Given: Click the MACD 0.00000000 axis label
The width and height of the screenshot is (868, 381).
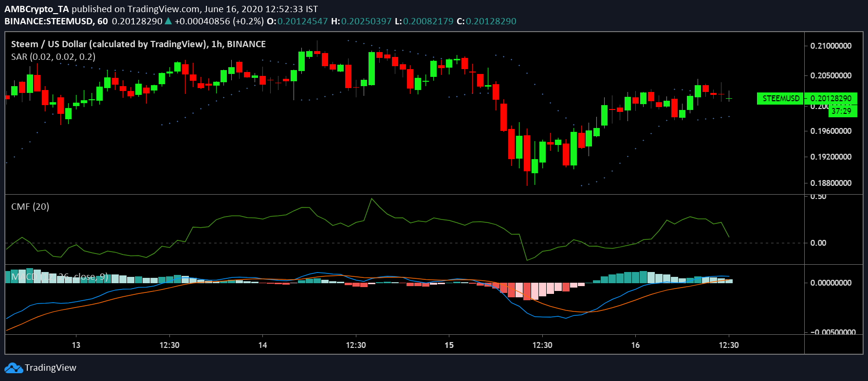Looking at the screenshot, I should point(831,283).
